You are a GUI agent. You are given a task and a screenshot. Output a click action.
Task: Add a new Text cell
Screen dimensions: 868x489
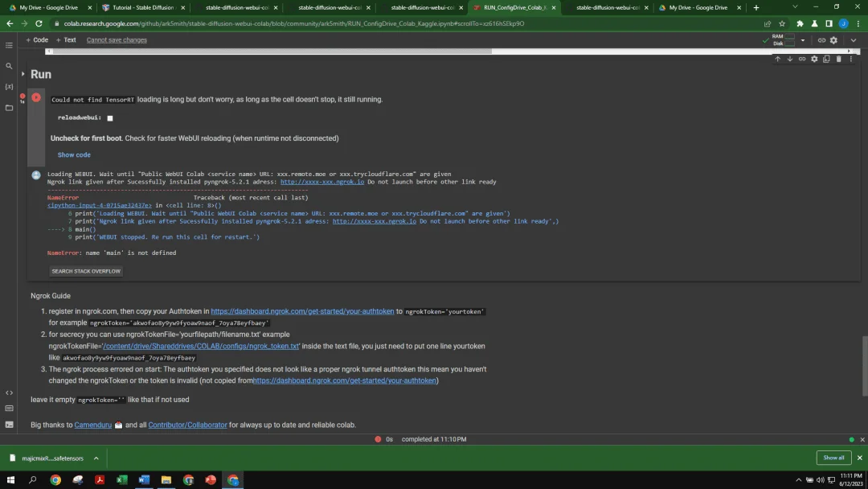tap(66, 40)
